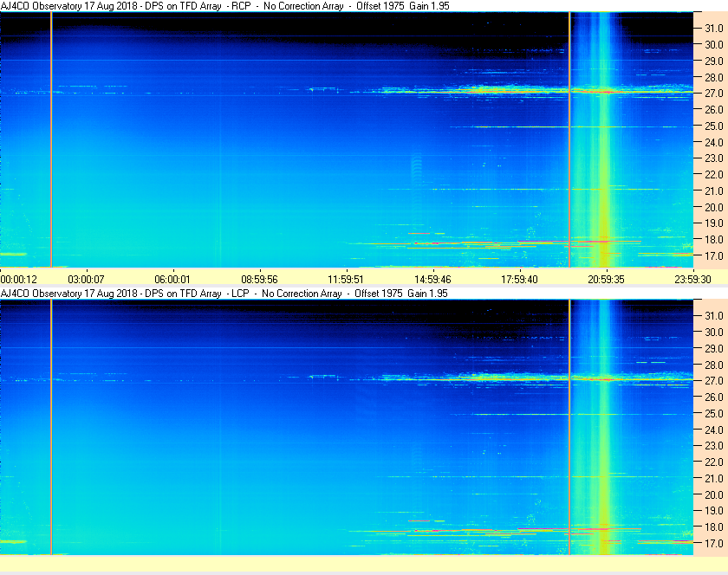728x575 pixels.
Task: Click 22.0 frequency label on RCP plot
Action: [714, 175]
